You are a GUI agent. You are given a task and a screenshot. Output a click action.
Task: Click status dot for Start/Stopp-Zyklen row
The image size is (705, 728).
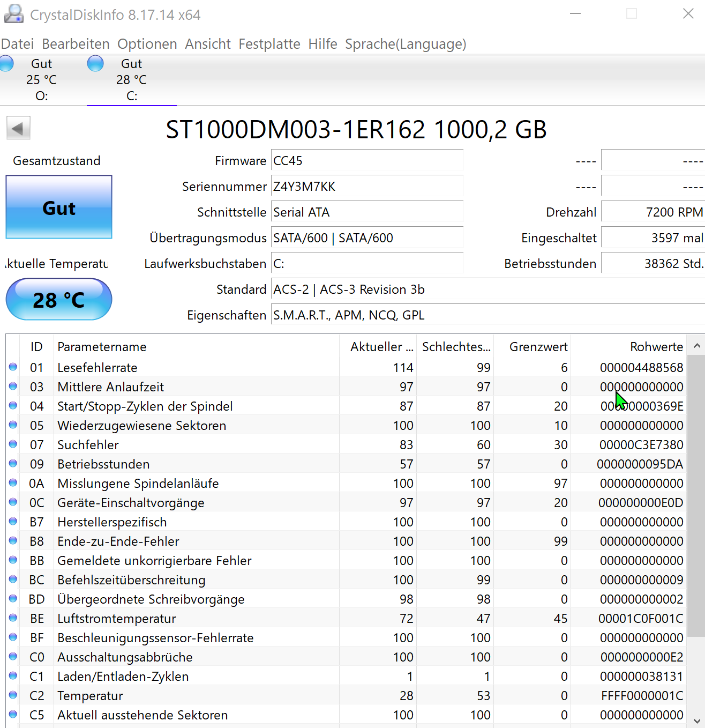[13, 406]
